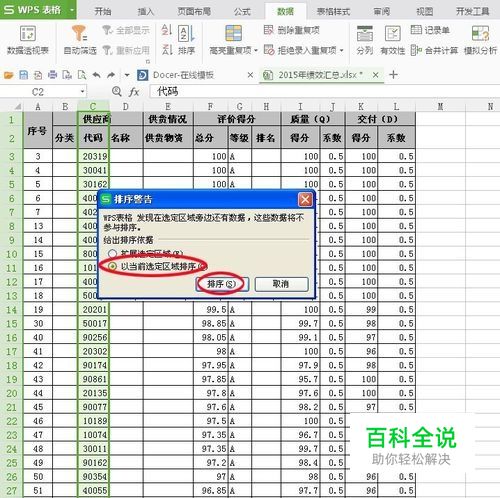Open the 排序 sort dialog icon
Viewport: 500px width, 498px height.
point(186,34)
